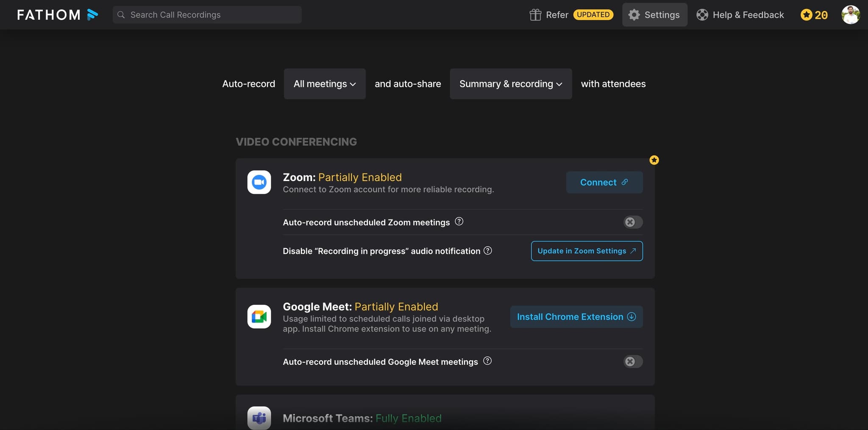Click help icon beside auto-record unscheduled Zoom meetings
This screenshot has width=868, height=430.
tap(459, 221)
